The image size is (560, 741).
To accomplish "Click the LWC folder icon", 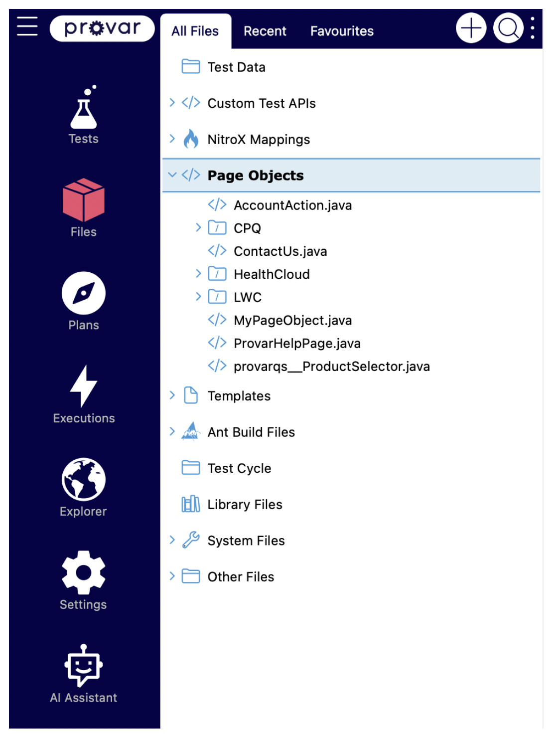I will point(217,297).
